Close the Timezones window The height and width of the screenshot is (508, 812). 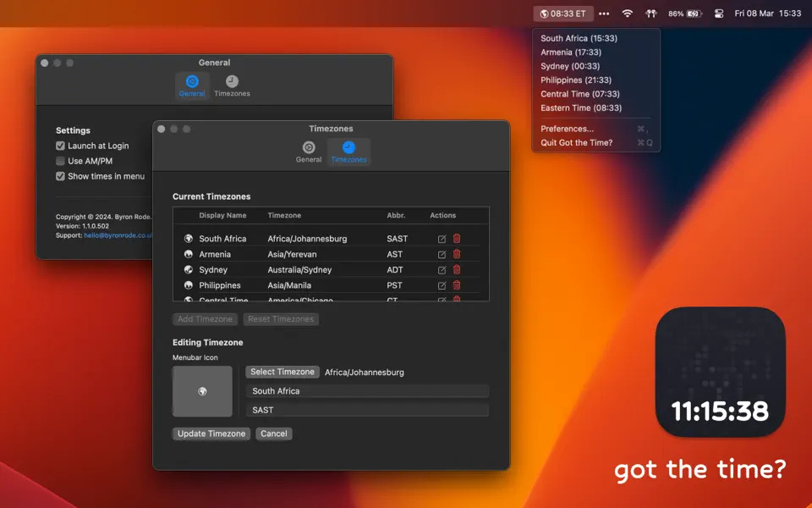click(x=162, y=129)
